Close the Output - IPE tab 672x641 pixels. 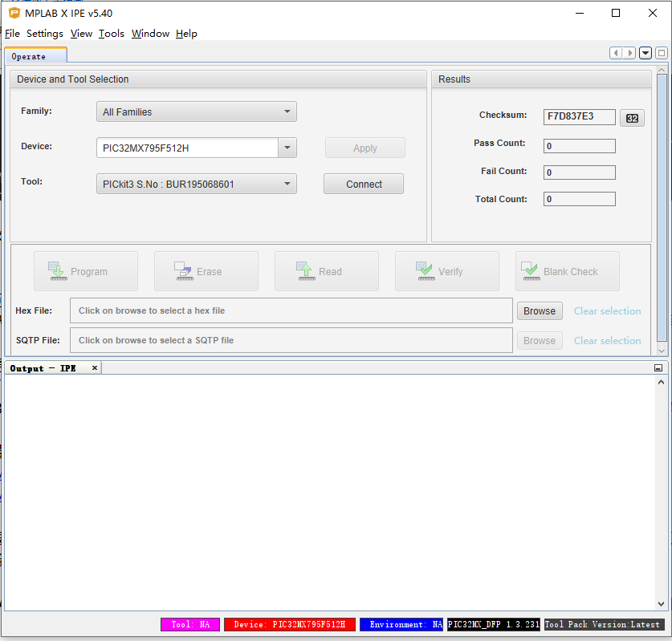coord(95,367)
